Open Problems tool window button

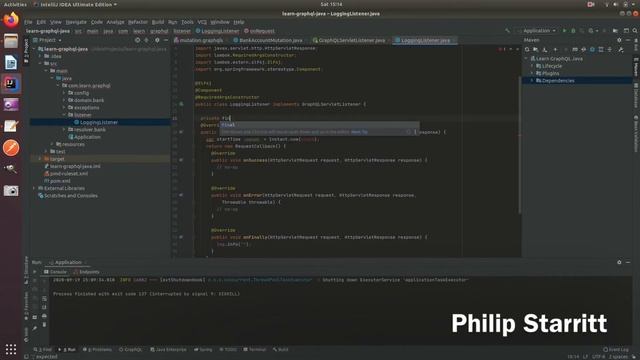pyautogui.click(x=97, y=349)
